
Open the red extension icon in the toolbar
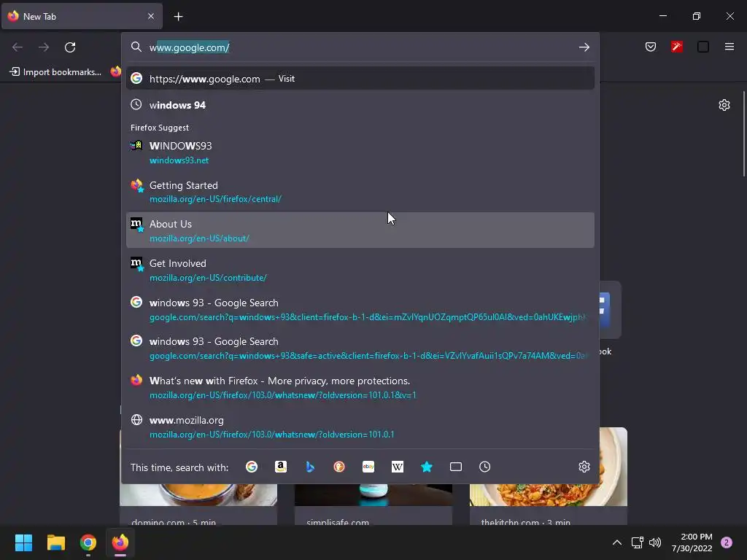tap(677, 47)
